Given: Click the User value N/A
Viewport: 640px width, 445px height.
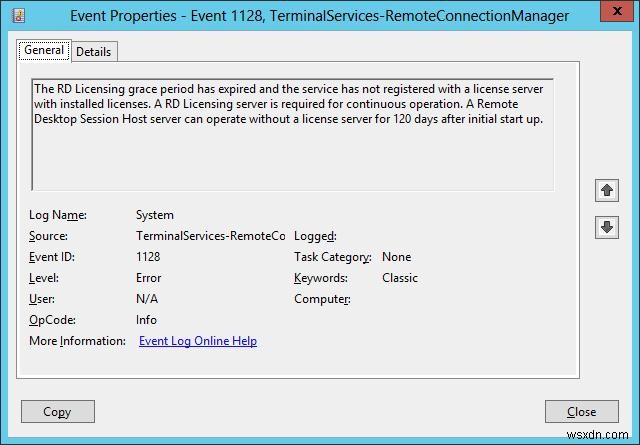Looking at the screenshot, I should [x=147, y=299].
